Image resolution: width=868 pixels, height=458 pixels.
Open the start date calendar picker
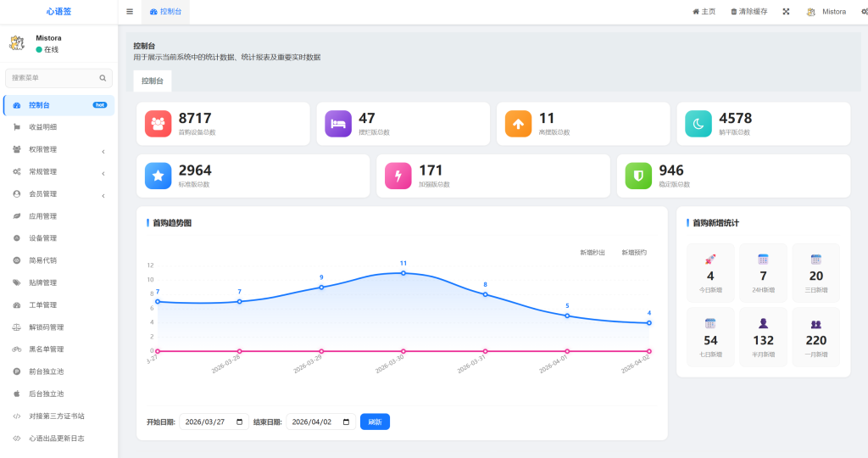point(240,422)
